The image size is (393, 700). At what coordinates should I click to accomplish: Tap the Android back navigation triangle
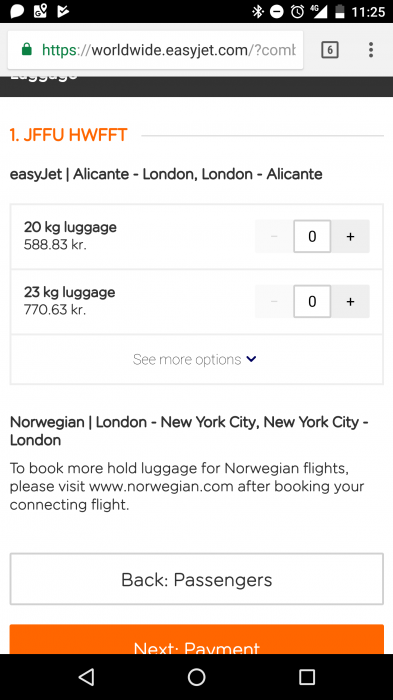(x=86, y=677)
